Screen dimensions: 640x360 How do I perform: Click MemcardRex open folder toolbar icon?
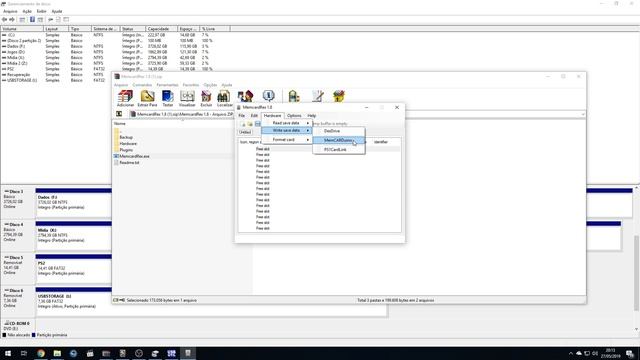point(250,124)
